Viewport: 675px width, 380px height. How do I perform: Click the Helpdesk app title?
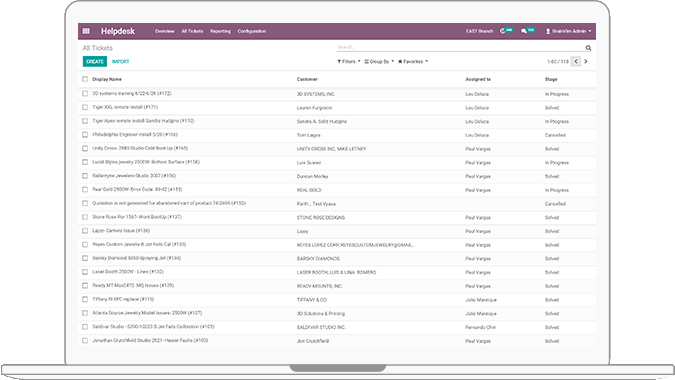118,31
